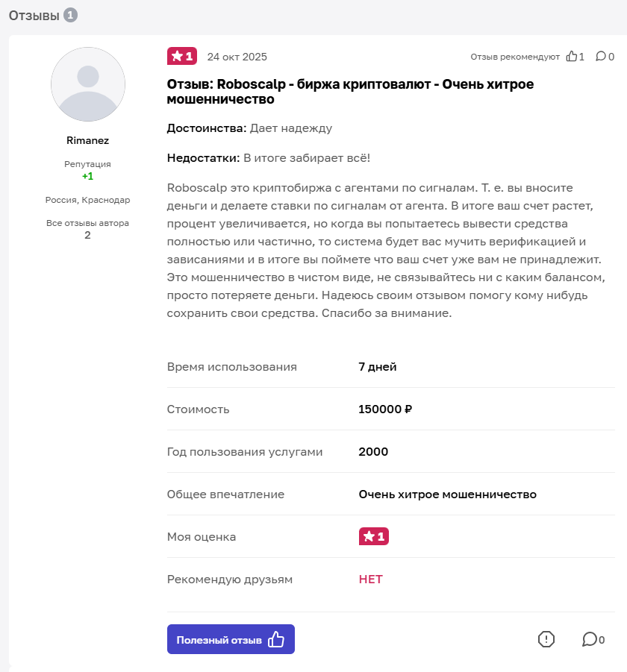This screenshot has width=627, height=672.
Task: Click the thumbs-up icon next to the count 1
Action: coord(573,56)
